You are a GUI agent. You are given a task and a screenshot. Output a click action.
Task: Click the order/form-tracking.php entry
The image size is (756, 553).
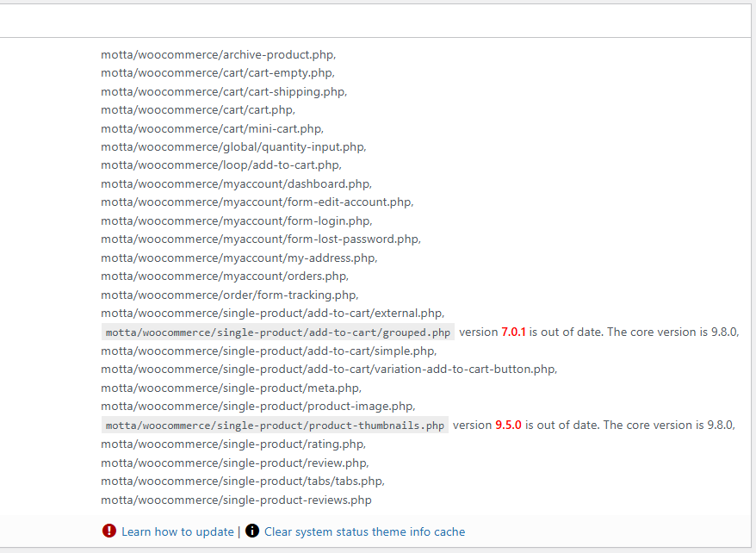click(230, 295)
